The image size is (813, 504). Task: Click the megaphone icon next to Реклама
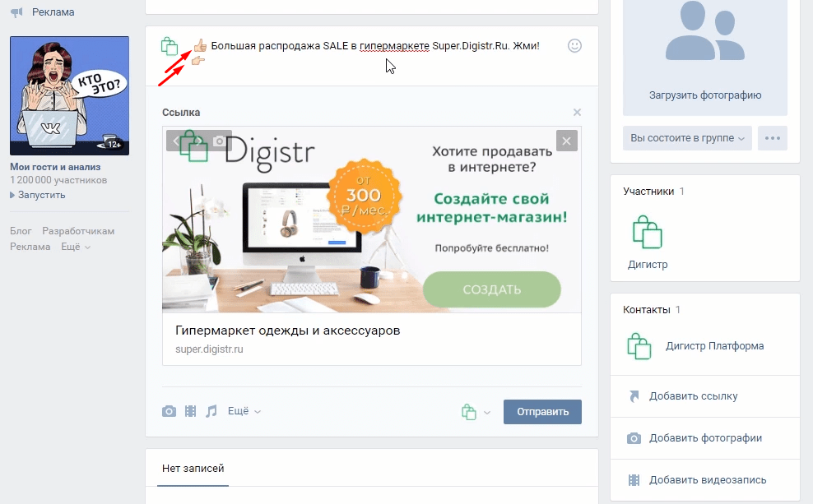(17, 12)
